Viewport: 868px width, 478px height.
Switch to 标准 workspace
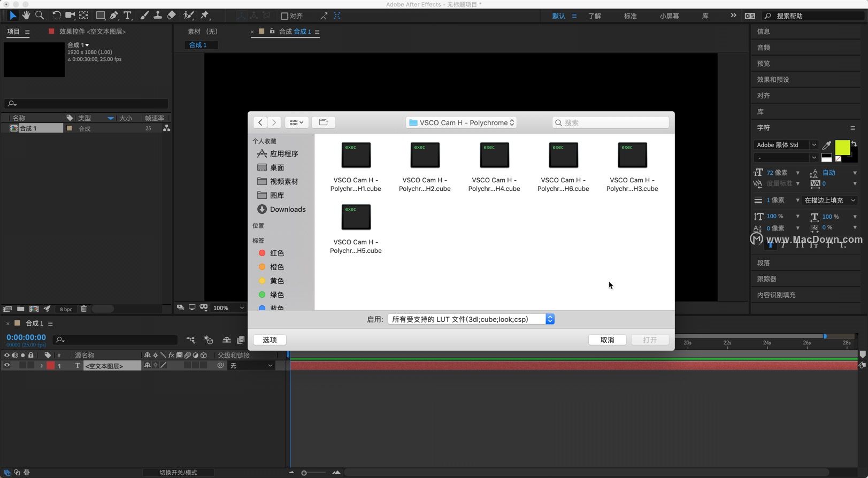click(630, 16)
